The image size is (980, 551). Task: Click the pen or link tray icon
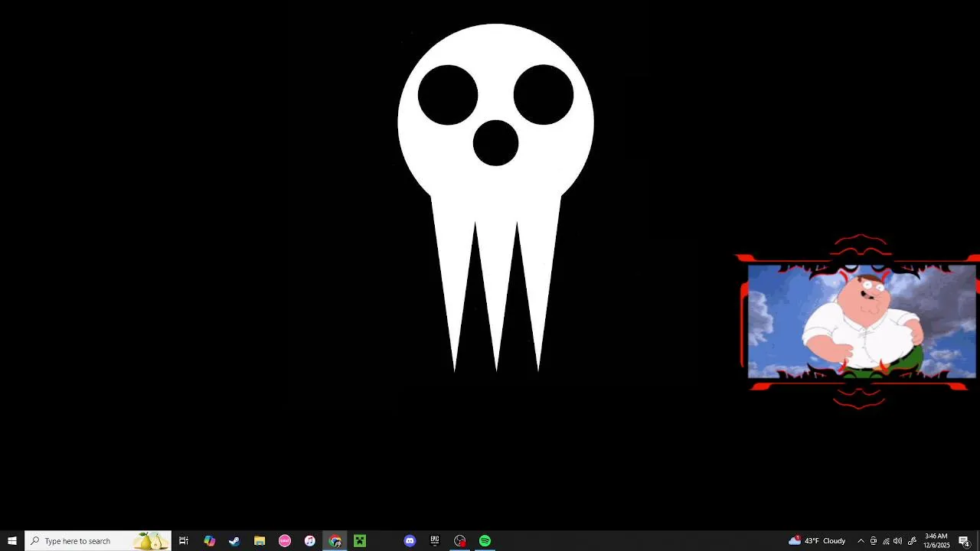click(912, 541)
